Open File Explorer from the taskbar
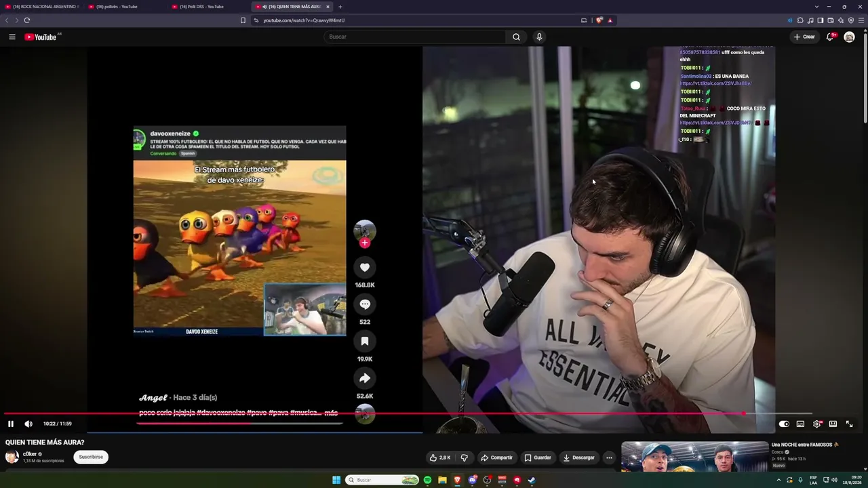This screenshot has height=488, width=868. click(442, 480)
